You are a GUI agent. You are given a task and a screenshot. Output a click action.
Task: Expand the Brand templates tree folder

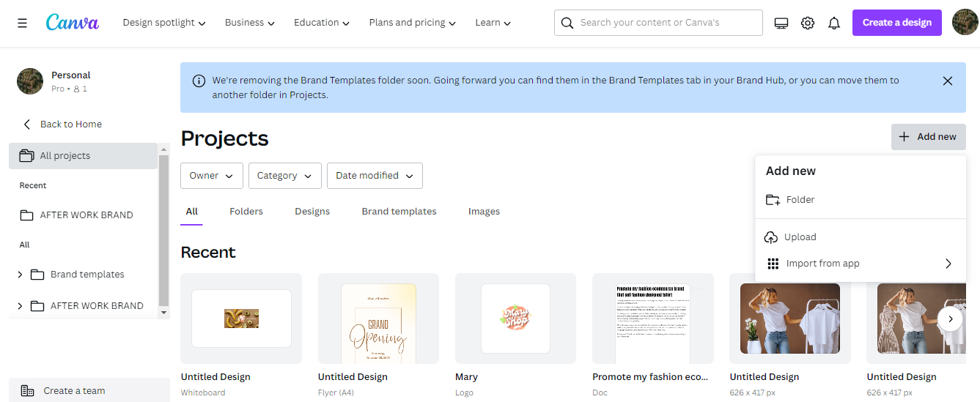pos(21,275)
